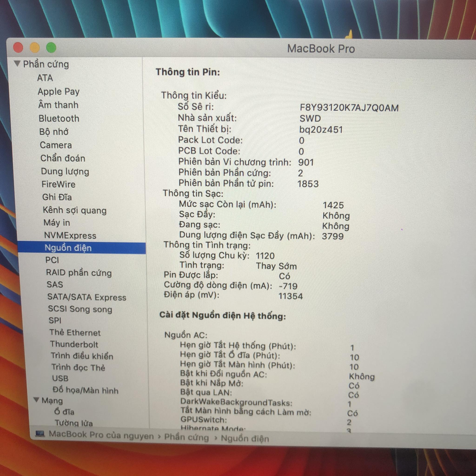Collapse the Mạng section triangle
Screen dimensions: 476x476
pyautogui.click(x=36, y=400)
